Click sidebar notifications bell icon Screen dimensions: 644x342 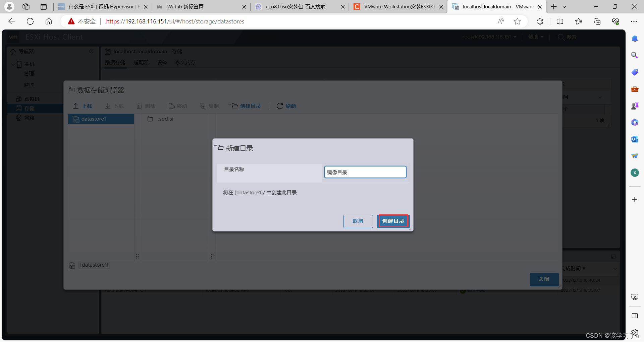635,39
